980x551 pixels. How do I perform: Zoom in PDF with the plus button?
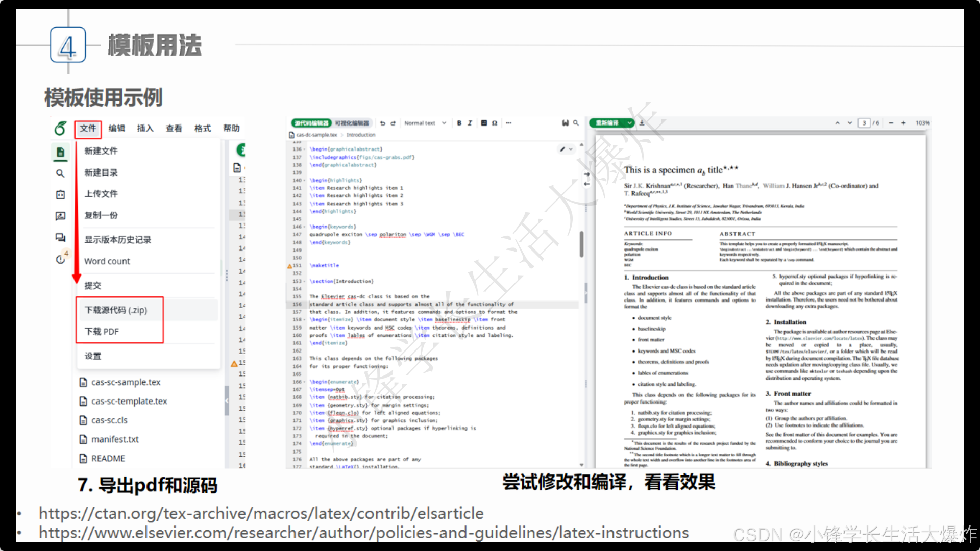(x=903, y=123)
